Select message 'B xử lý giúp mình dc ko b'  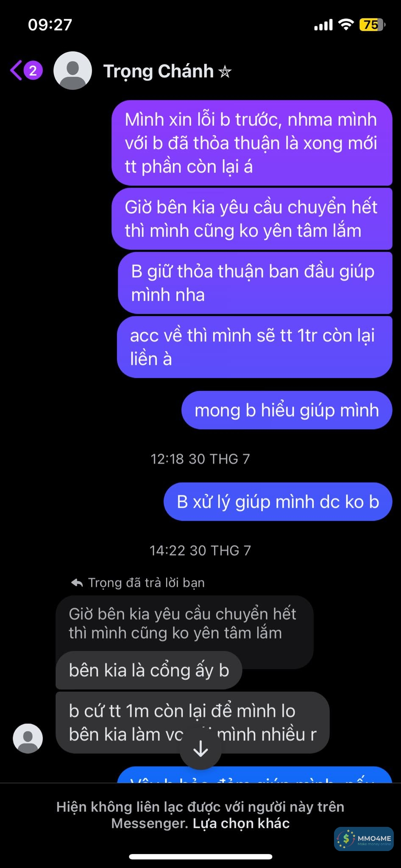(x=278, y=502)
